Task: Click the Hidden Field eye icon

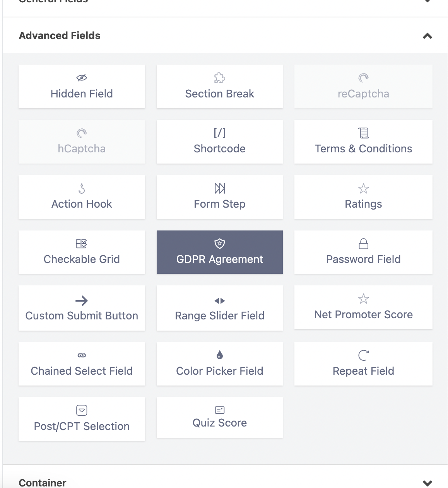Action: [x=82, y=78]
